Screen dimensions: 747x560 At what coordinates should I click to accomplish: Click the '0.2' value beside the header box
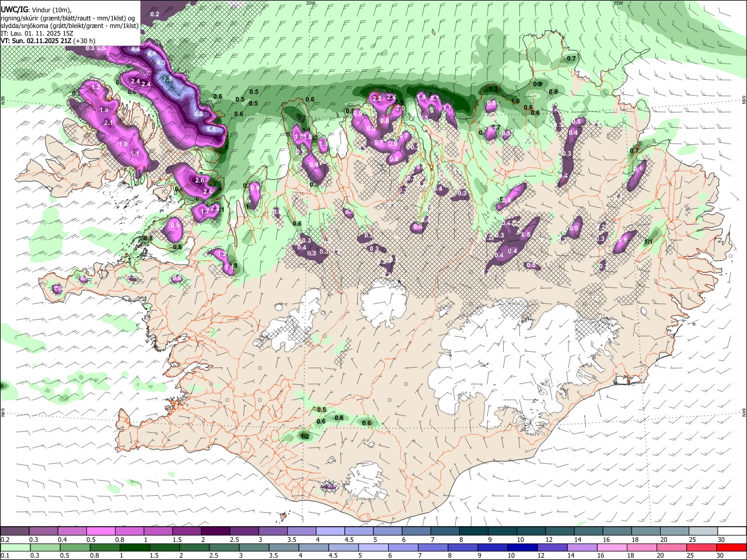pyautogui.click(x=155, y=14)
